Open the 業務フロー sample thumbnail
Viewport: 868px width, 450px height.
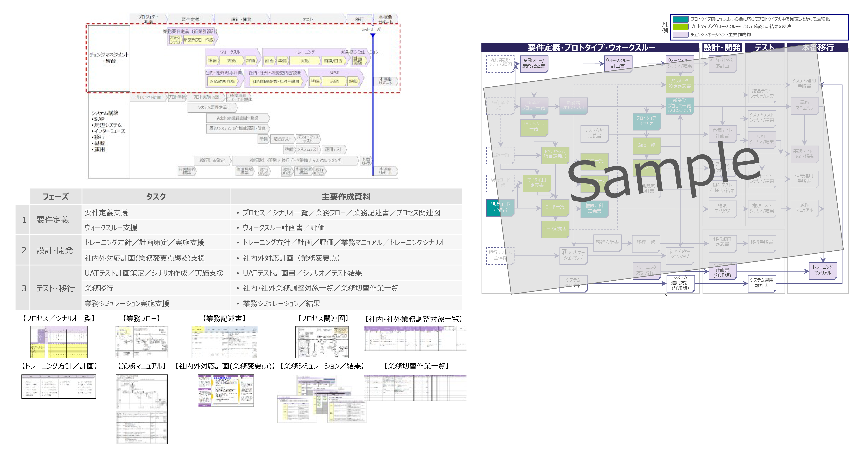(142, 341)
